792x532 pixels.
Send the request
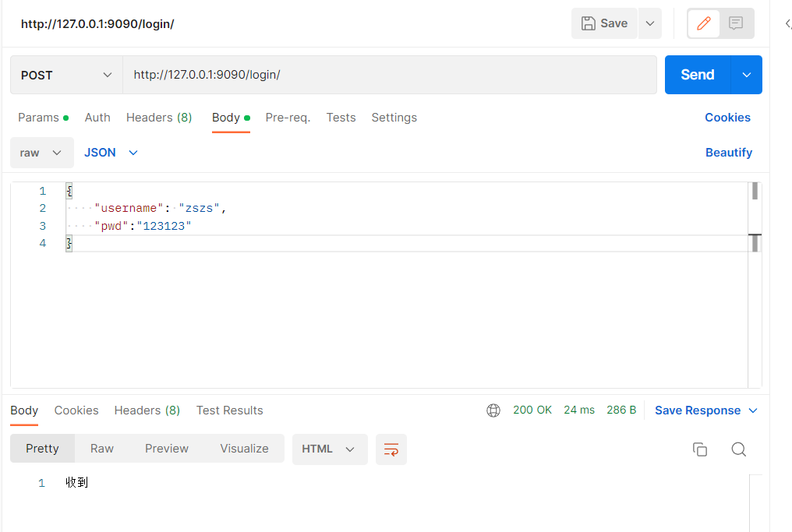tap(698, 75)
